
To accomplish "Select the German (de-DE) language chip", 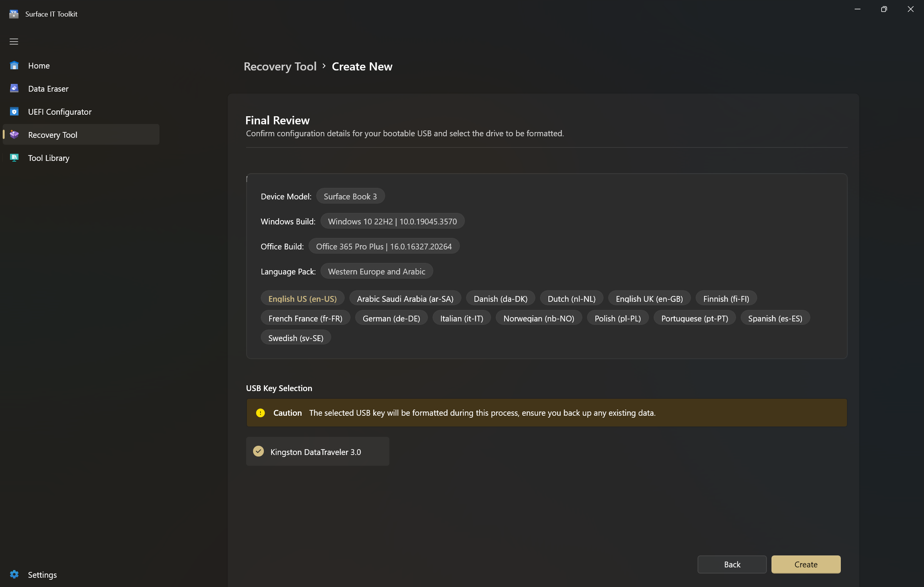I will tap(391, 318).
